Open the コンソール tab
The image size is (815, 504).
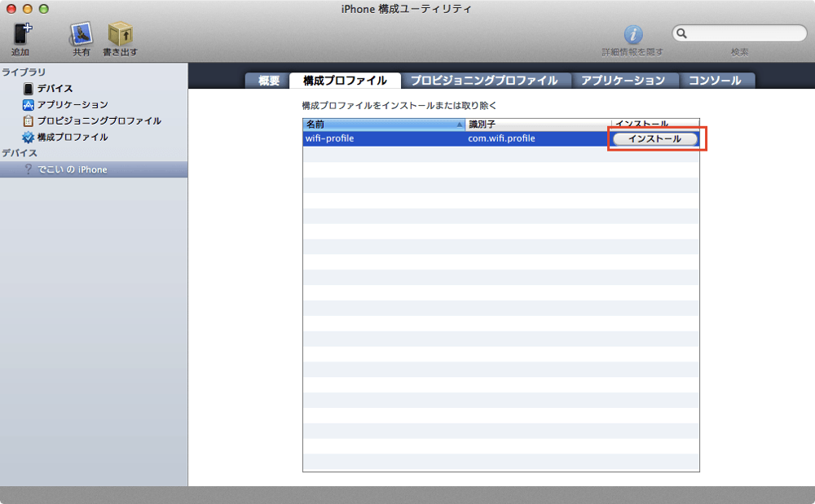pyautogui.click(x=716, y=81)
